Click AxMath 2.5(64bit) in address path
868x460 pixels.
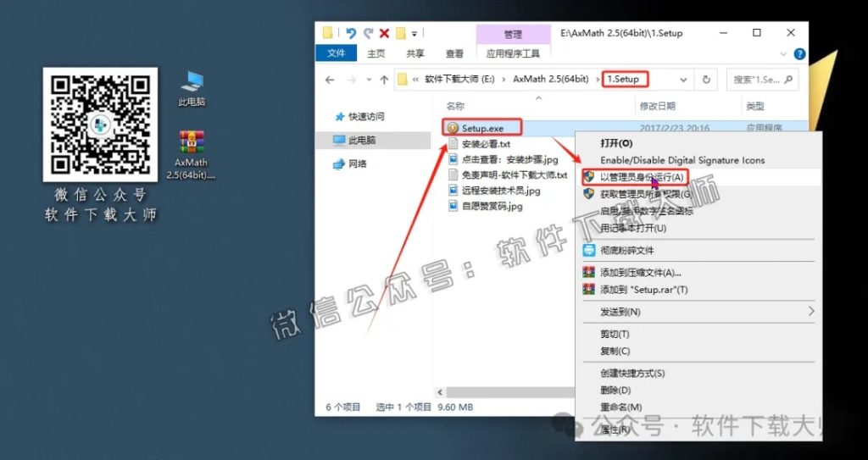[551, 80]
